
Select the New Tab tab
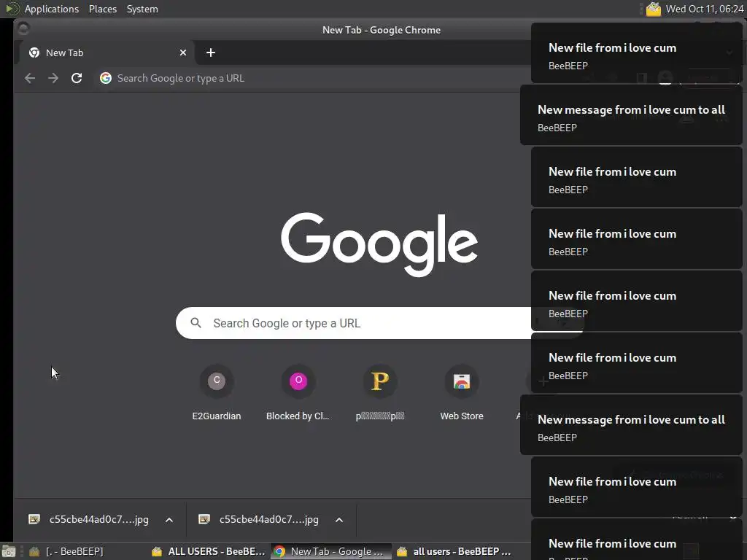pyautogui.click(x=107, y=52)
